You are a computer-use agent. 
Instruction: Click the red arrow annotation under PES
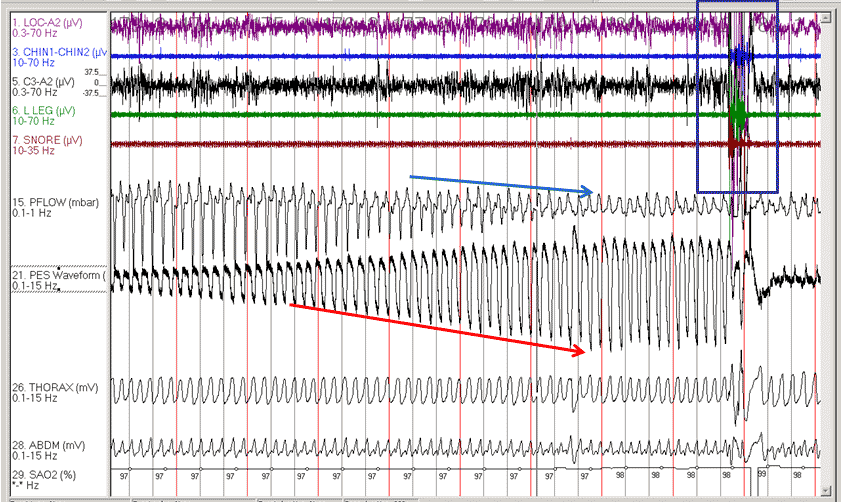[x=436, y=328]
